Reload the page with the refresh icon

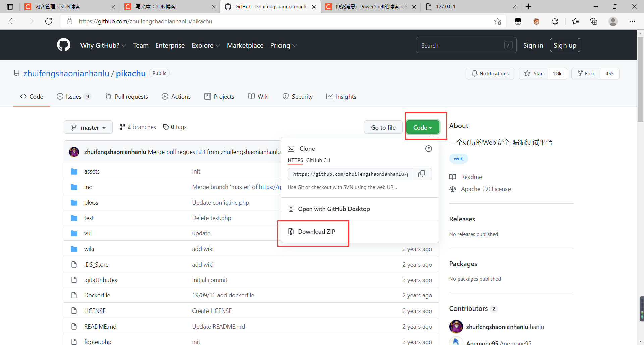coord(49,21)
